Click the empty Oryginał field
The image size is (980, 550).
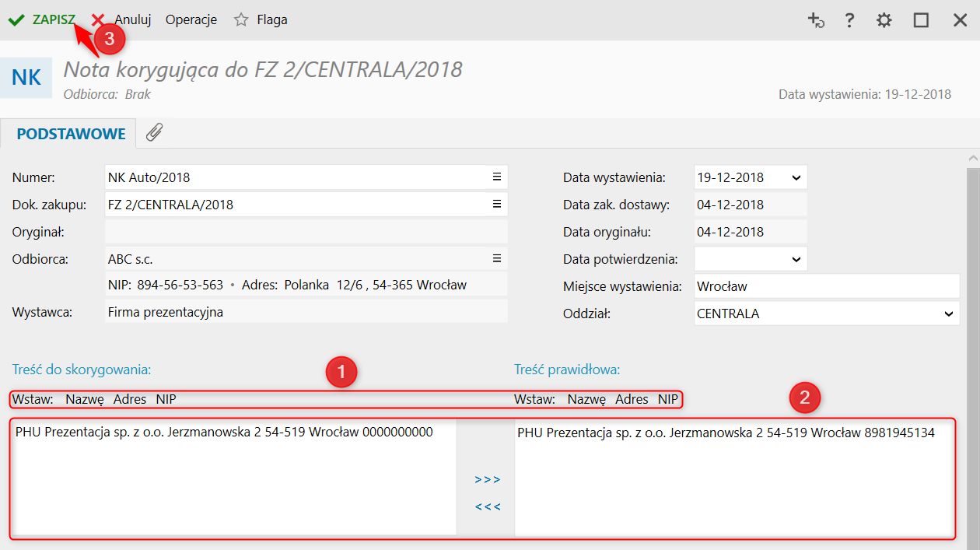tap(306, 232)
